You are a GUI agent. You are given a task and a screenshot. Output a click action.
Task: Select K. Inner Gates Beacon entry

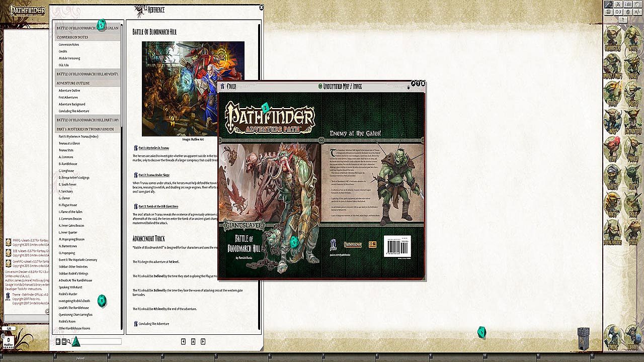(71, 226)
